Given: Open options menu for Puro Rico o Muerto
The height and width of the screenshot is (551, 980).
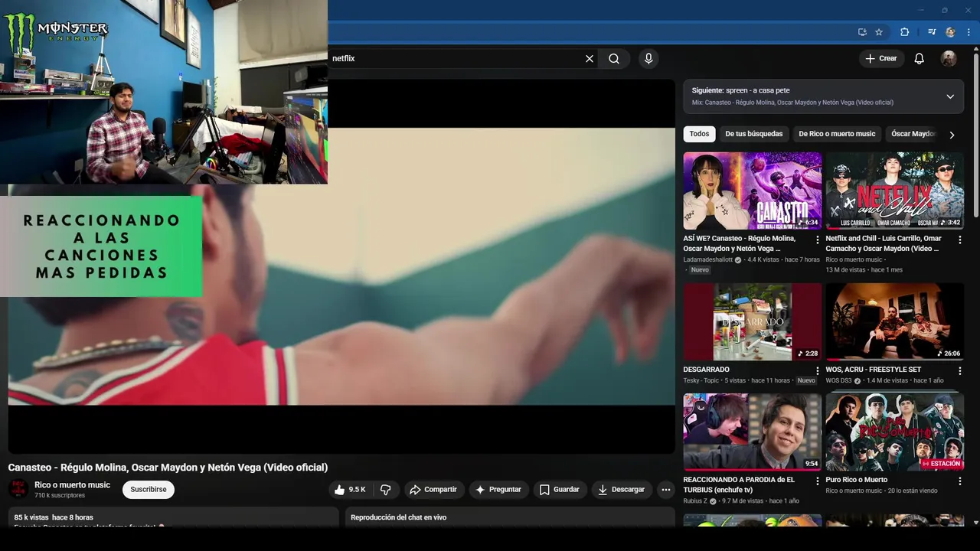Looking at the screenshot, I should click(x=960, y=481).
